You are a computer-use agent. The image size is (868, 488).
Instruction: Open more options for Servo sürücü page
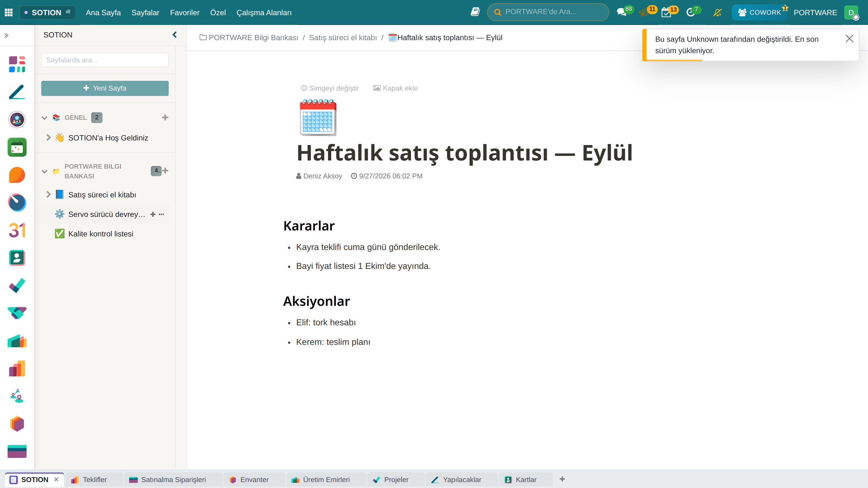click(x=161, y=214)
